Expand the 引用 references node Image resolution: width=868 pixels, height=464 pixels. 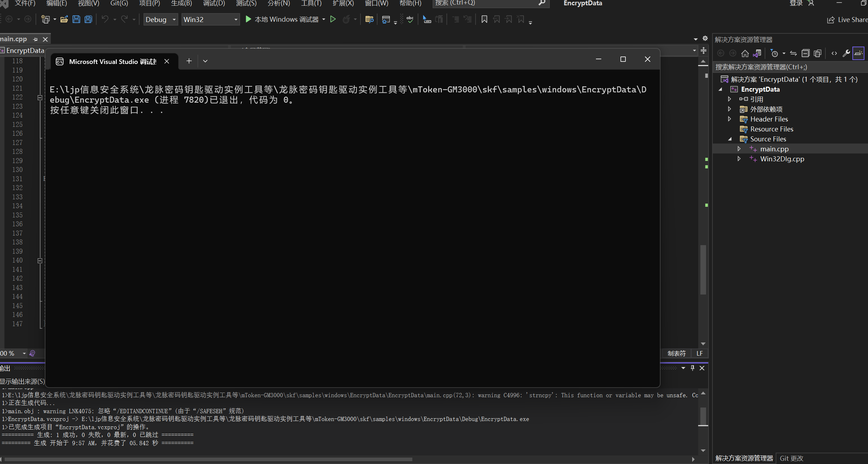pos(729,99)
